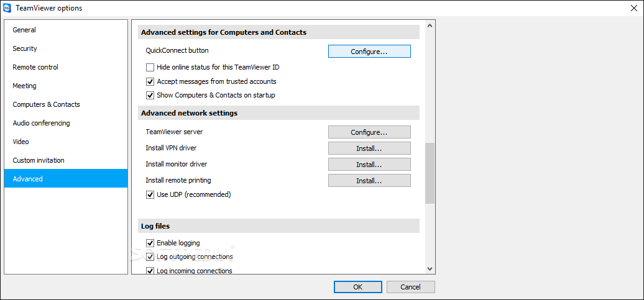This screenshot has height=300, width=644.
Task: Click the scrollbar down arrow
Action: [x=430, y=269]
